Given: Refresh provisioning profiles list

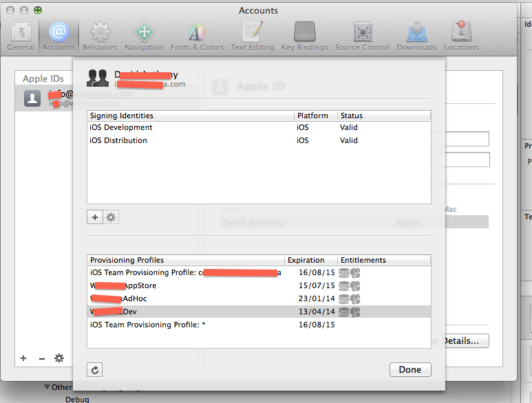Looking at the screenshot, I should (95, 370).
